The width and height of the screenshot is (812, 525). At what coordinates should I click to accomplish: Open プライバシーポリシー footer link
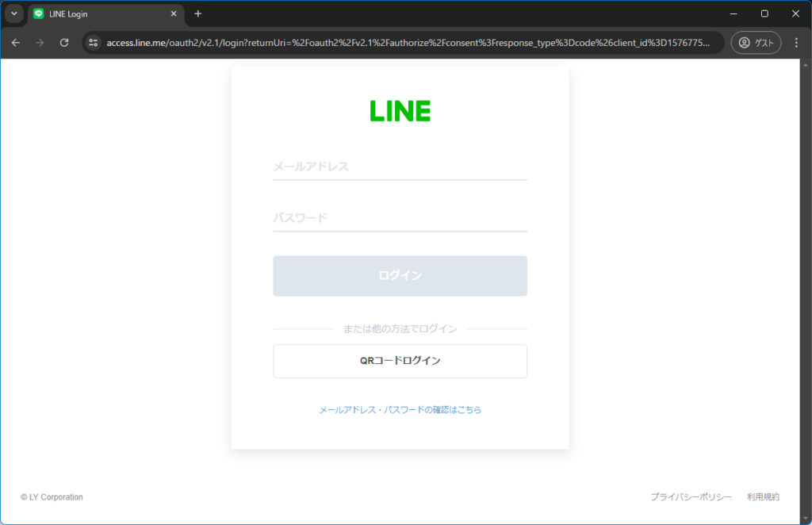coord(691,496)
